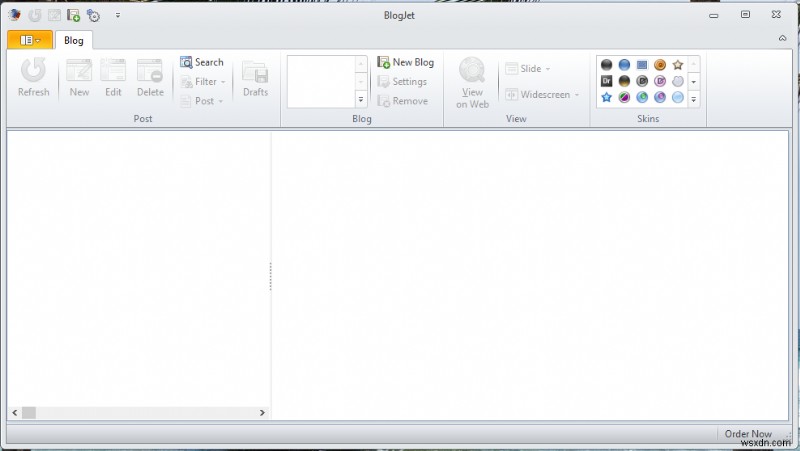Create a New post from ribbon
This screenshot has height=451, width=800.
tap(79, 77)
